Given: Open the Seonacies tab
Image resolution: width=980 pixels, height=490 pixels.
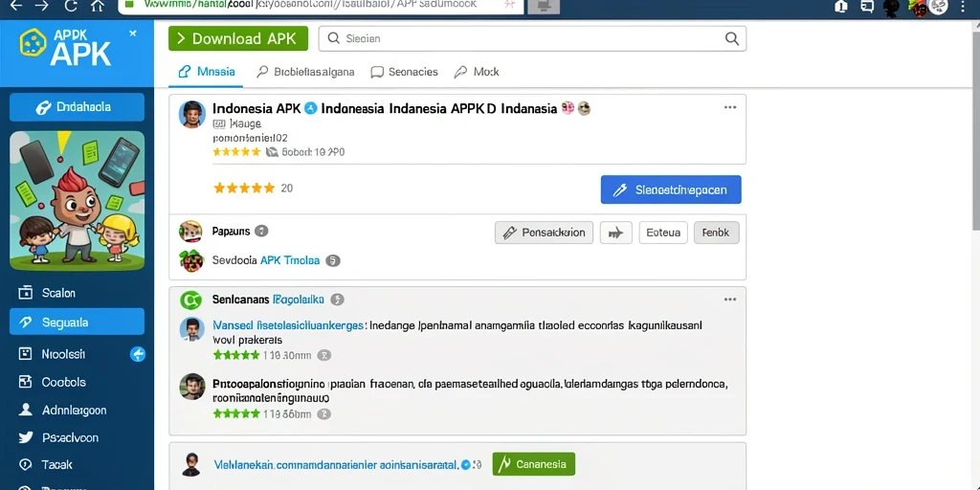Looking at the screenshot, I should point(405,72).
